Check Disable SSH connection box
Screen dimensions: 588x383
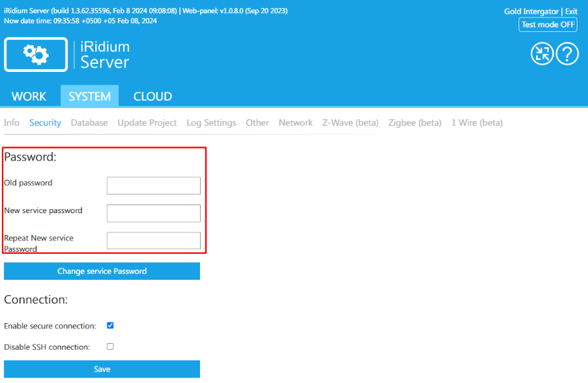(110, 346)
